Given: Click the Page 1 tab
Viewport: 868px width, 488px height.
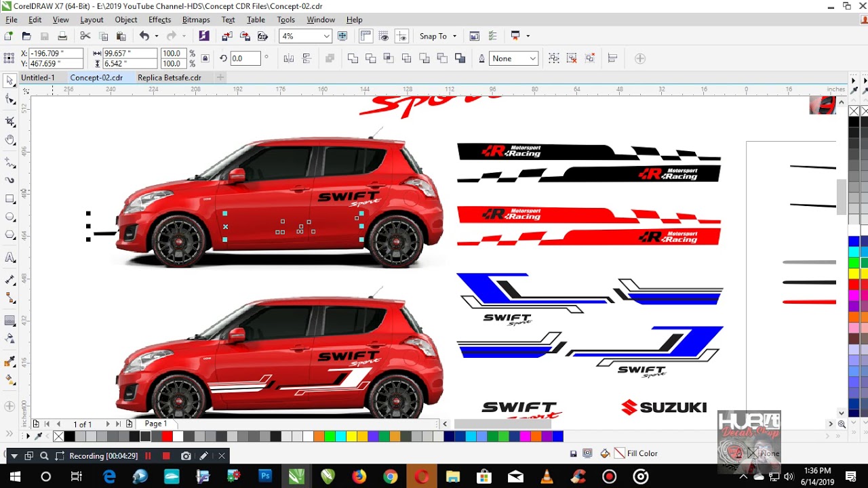Looking at the screenshot, I should (155, 424).
